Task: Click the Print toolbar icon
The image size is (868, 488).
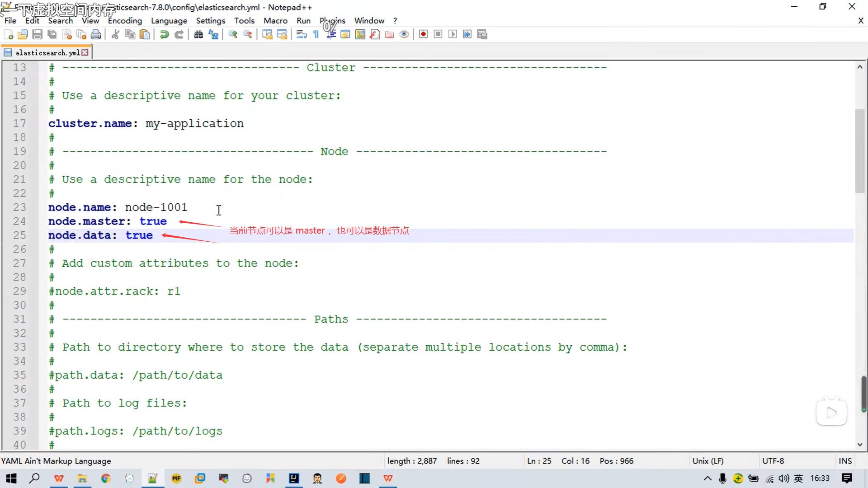Action: coord(96,34)
